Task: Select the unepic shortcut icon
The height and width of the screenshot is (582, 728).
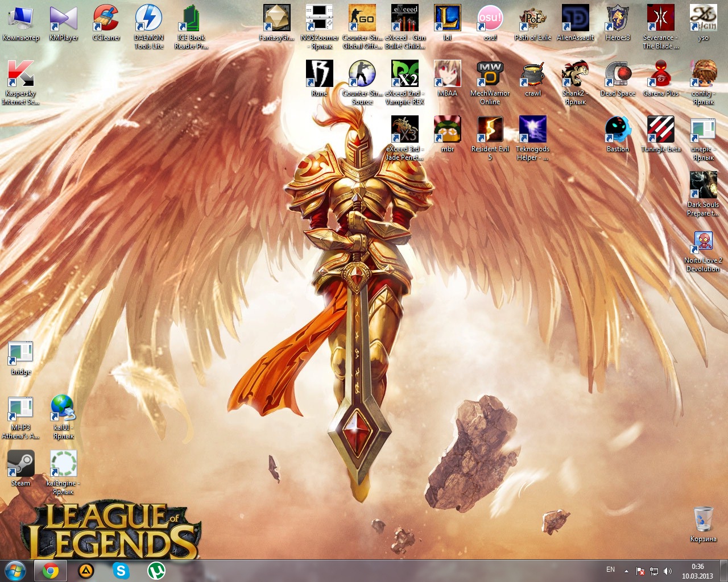Action: [704, 138]
